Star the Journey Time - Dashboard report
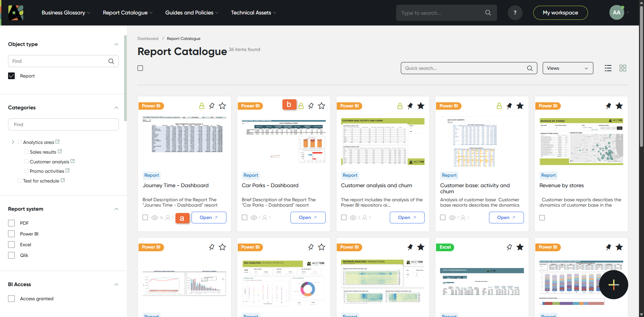Image resolution: width=644 pixels, height=317 pixels. click(x=222, y=106)
